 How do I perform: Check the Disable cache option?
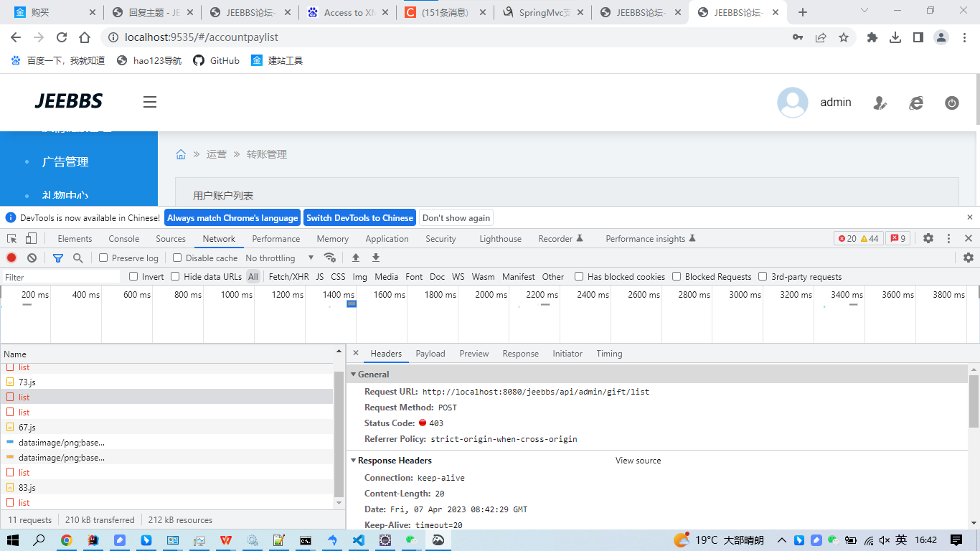click(x=177, y=258)
